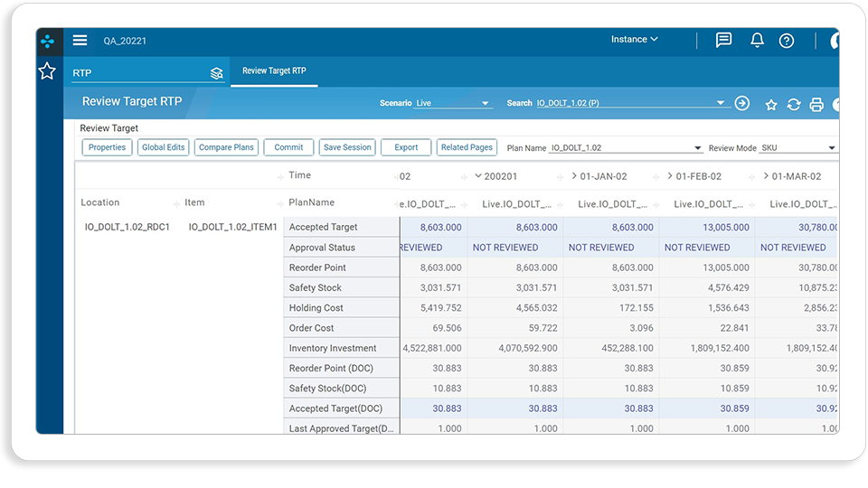Image resolution: width=868 pixels, height=488 pixels.
Task: Open the Instance dropdown
Action: (x=635, y=39)
